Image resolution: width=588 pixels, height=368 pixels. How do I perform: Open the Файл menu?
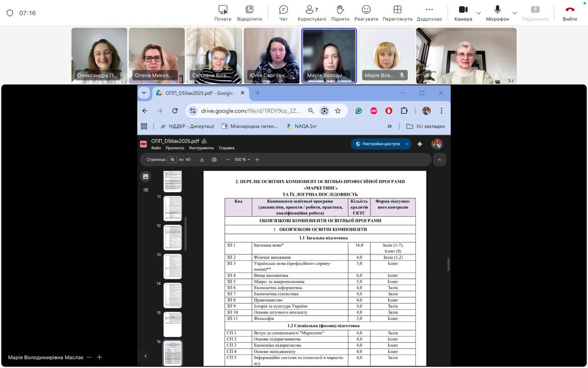[156, 148]
